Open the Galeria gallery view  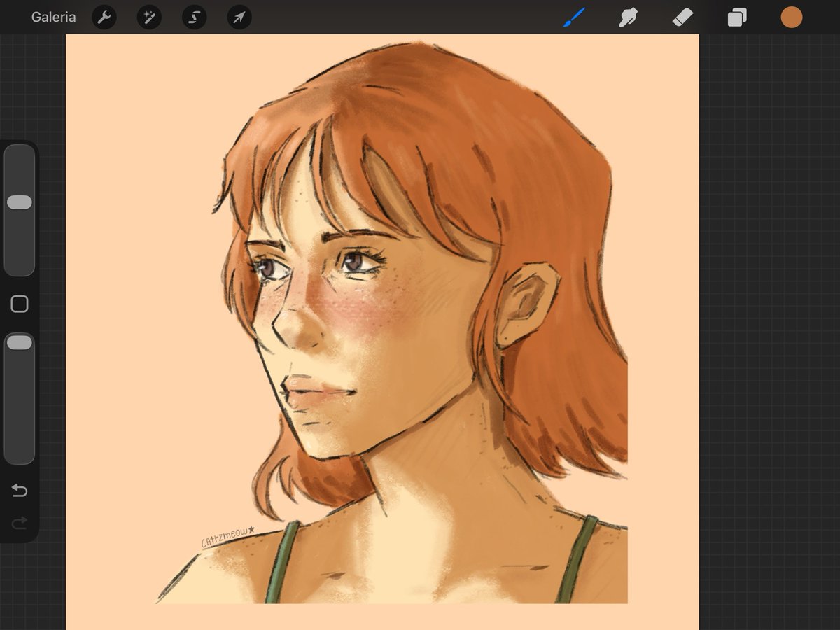pos(53,17)
